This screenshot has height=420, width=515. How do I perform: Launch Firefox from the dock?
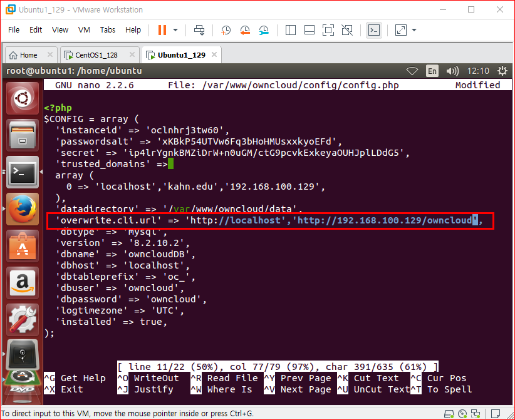pyautogui.click(x=23, y=209)
